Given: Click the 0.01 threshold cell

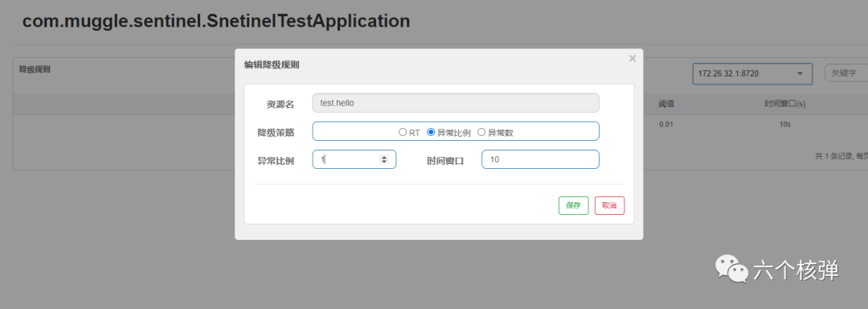Looking at the screenshot, I should pos(666,125).
